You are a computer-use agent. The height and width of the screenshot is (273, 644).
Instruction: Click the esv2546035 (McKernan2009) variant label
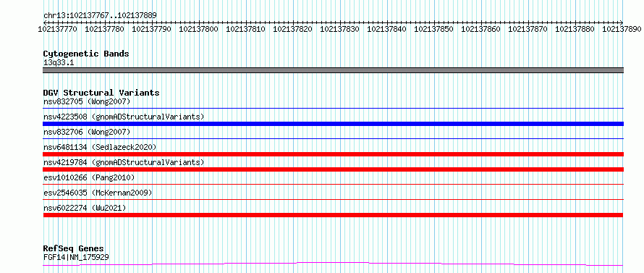[x=98, y=193]
